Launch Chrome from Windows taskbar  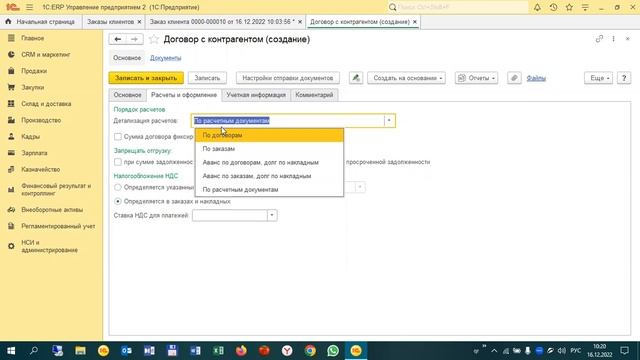pyautogui.click(x=310, y=351)
